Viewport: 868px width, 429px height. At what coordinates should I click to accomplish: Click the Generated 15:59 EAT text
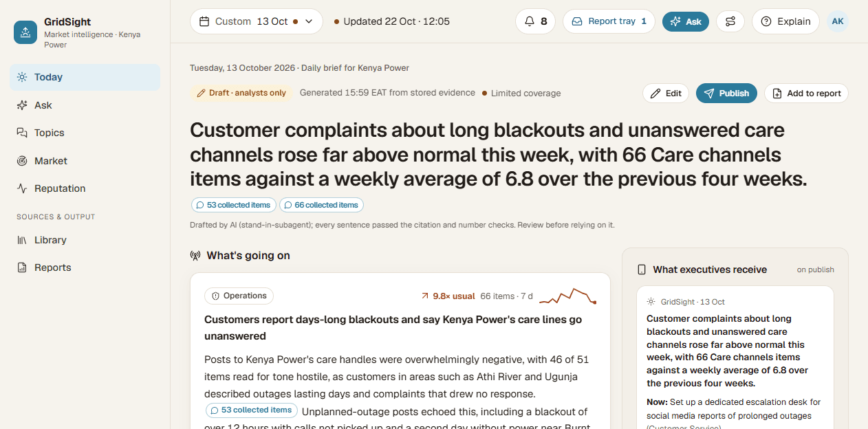pyautogui.click(x=387, y=93)
